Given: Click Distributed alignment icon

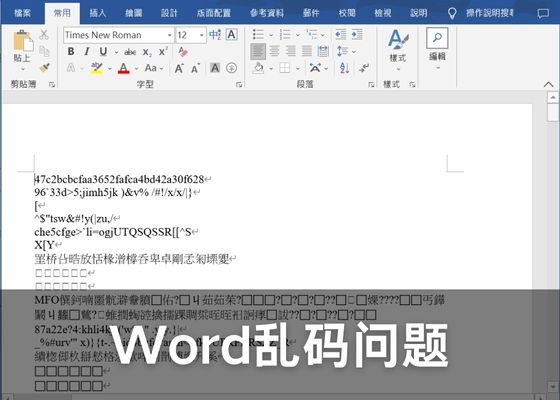Looking at the screenshot, I should coord(323,51).
